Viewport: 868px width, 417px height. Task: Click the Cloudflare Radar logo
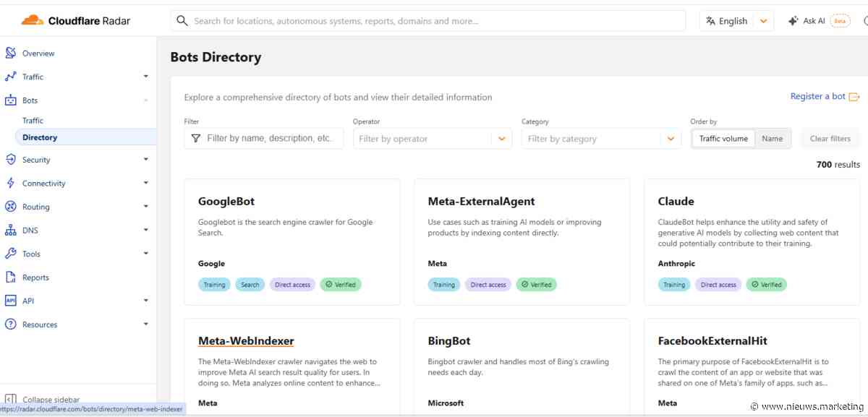point(76,20)
